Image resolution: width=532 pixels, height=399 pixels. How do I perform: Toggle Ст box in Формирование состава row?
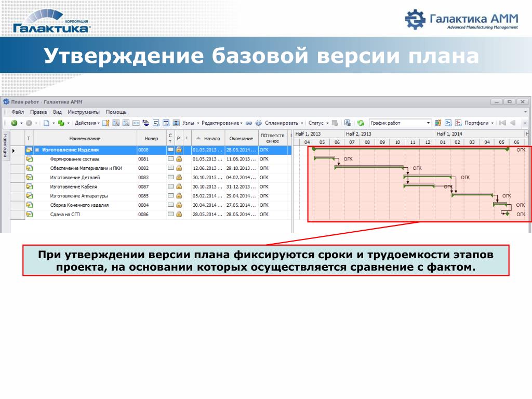[x=170, y=159]
